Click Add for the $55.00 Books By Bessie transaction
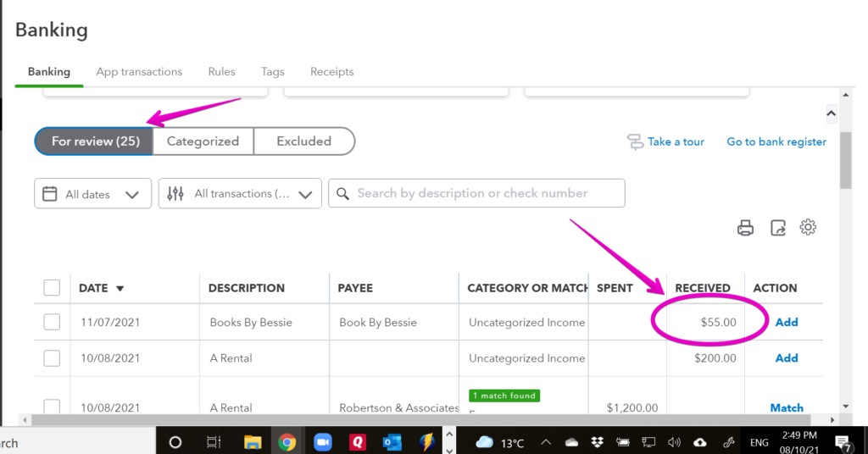This screenshot has width=868, height=454. [x=786, y=322]
